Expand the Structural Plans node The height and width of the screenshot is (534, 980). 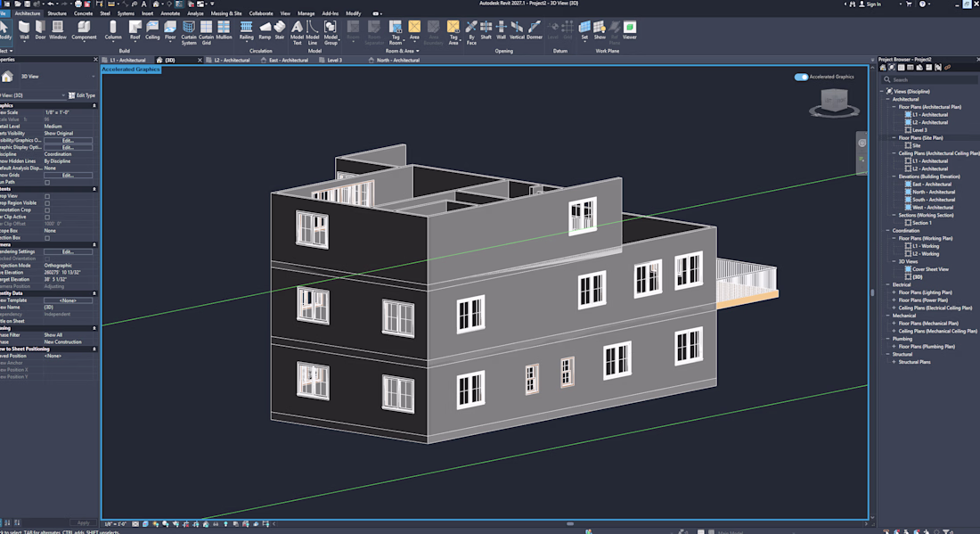[x=894, y=362]
